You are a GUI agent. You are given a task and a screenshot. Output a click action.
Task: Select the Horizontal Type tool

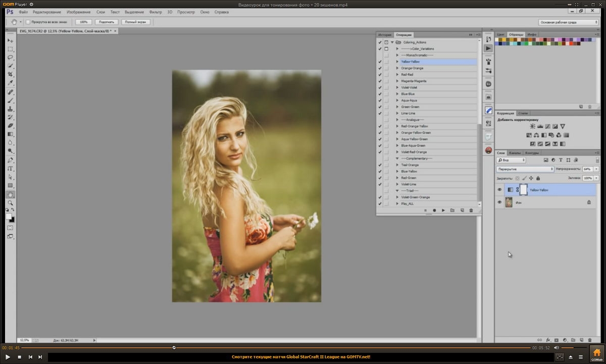click(x=11, y=169)
